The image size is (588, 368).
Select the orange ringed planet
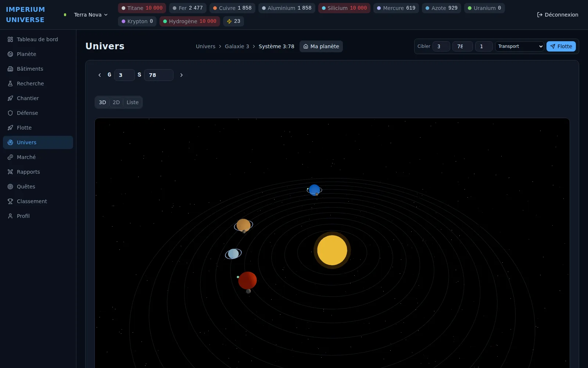243,225
